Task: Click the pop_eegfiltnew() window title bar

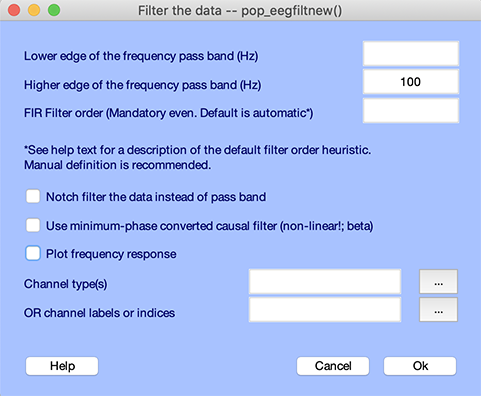Action: click(240, 10)
